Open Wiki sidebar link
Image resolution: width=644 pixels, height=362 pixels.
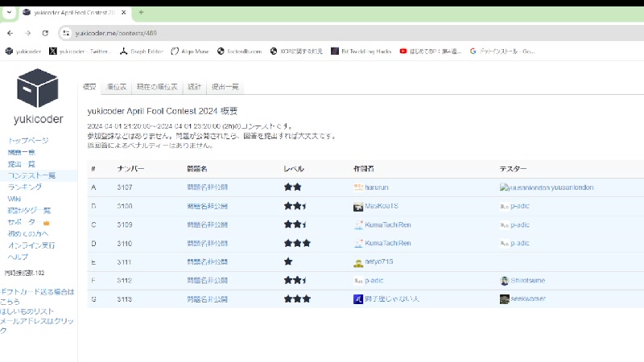pos(14,199)
